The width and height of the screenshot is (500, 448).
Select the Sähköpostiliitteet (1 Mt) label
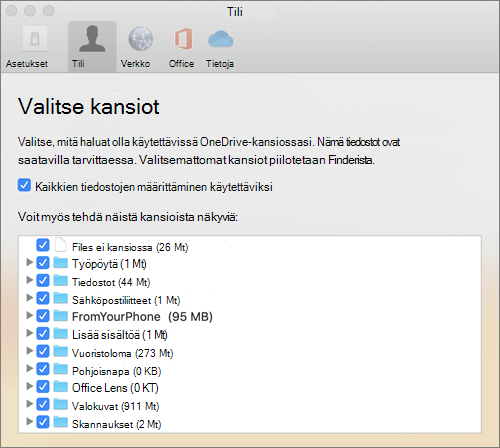(126, 300)
